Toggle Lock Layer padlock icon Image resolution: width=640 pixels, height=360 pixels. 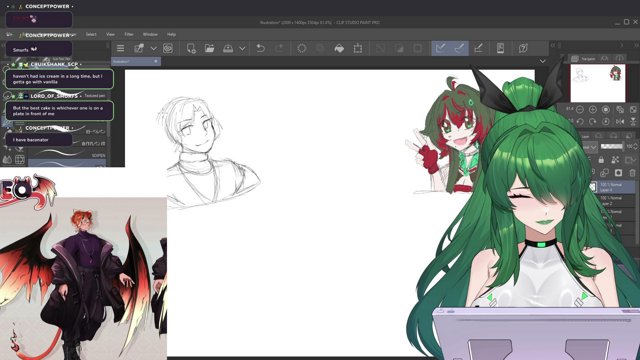pos(601,160)
